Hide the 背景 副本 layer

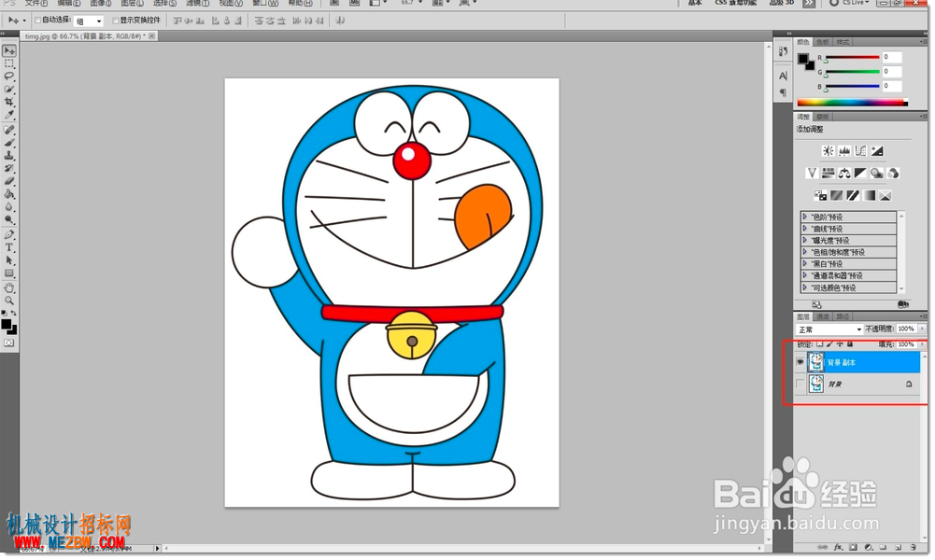pyautogui.click(x=800, y=361)
